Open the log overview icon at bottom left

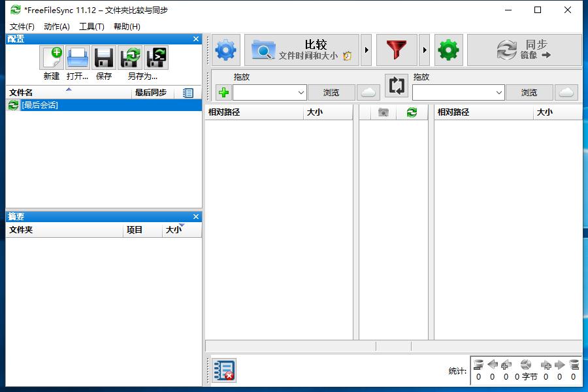click(223, 370)
